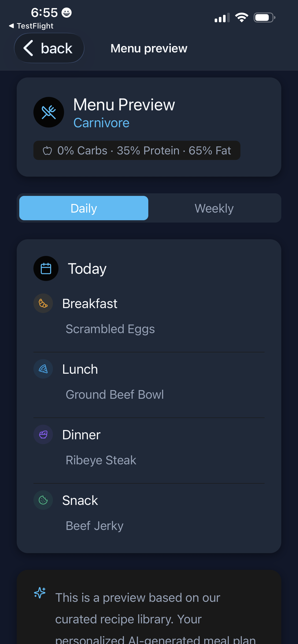Tap the crossed fork and knife icon
The image size is (298, 644).
tap(49, 112)
